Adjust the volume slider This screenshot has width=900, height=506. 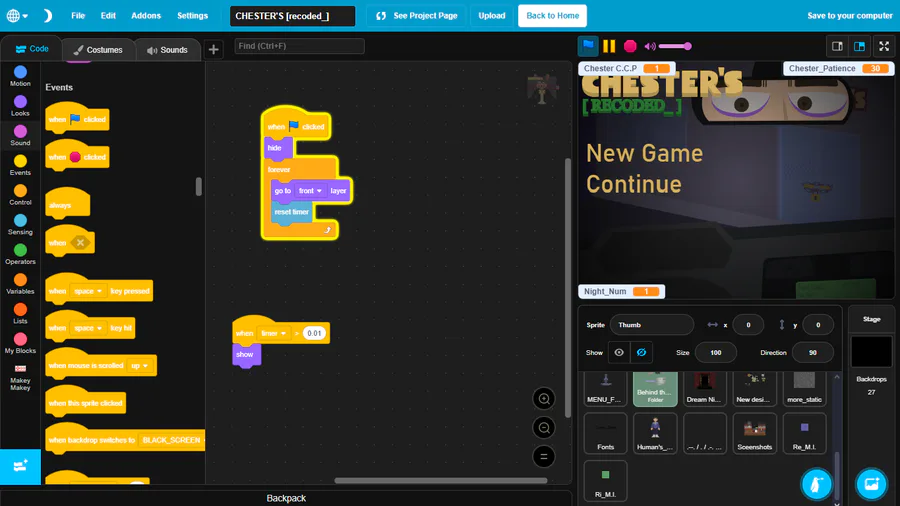pyautogui.click(x=675, y=46)
